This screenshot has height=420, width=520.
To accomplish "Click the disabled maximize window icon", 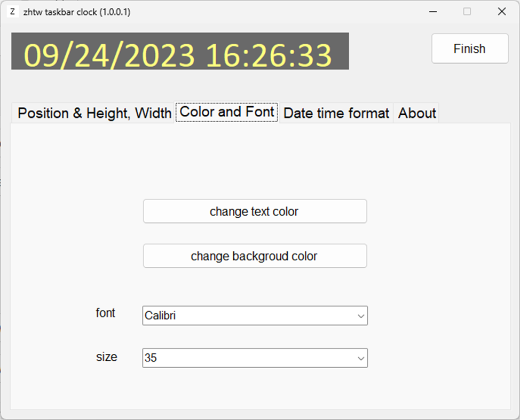I will tap(467, 12).
